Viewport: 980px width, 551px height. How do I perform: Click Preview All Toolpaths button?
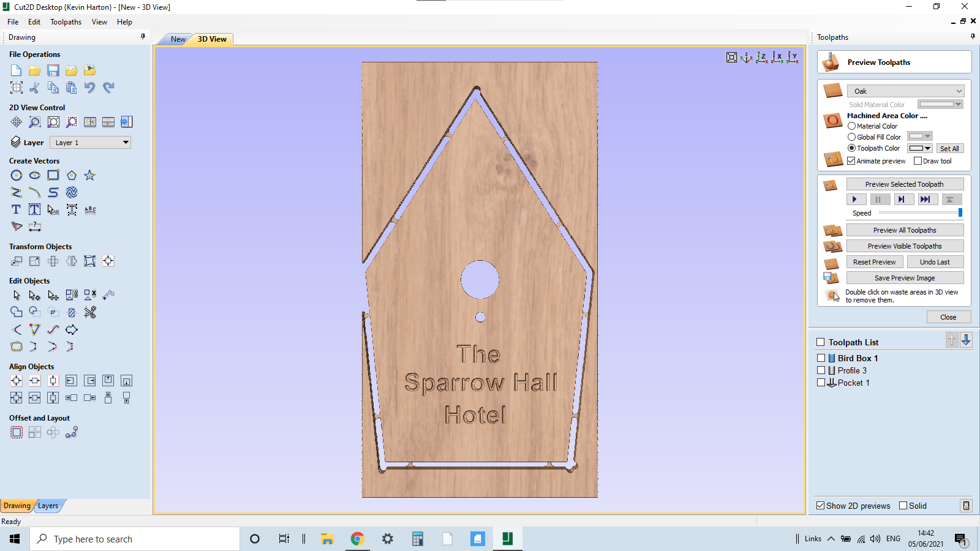click(905, 230)
